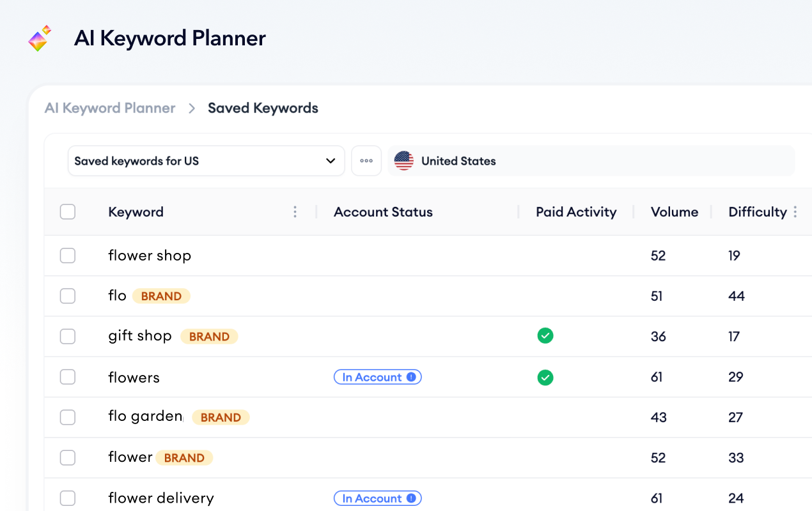Check the flower row checkbox
This screenshot has height=511, width=812.
coord(68,458)
